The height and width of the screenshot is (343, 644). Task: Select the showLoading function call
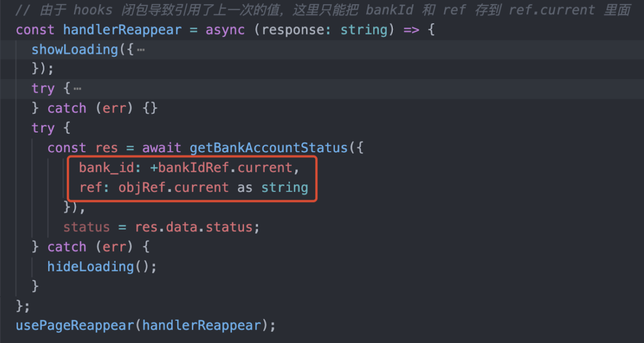coord(75,50)
